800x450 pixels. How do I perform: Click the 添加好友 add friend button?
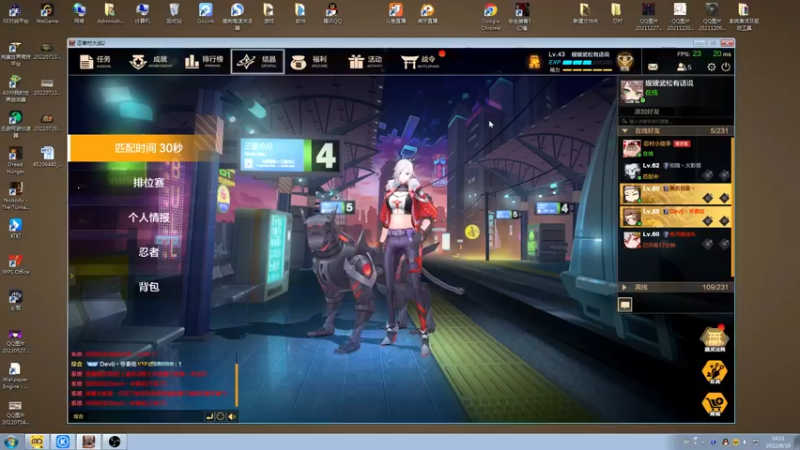[646, 111]
